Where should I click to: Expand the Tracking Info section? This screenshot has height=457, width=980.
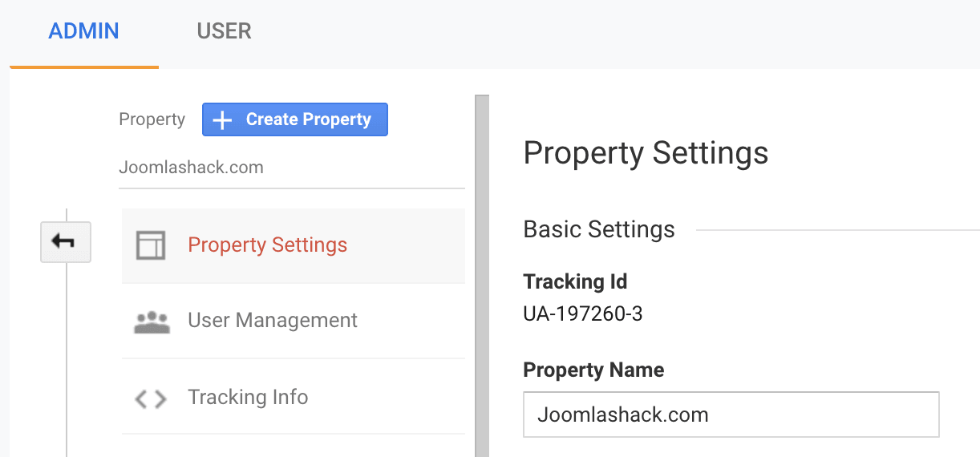[x=294, y=397]
